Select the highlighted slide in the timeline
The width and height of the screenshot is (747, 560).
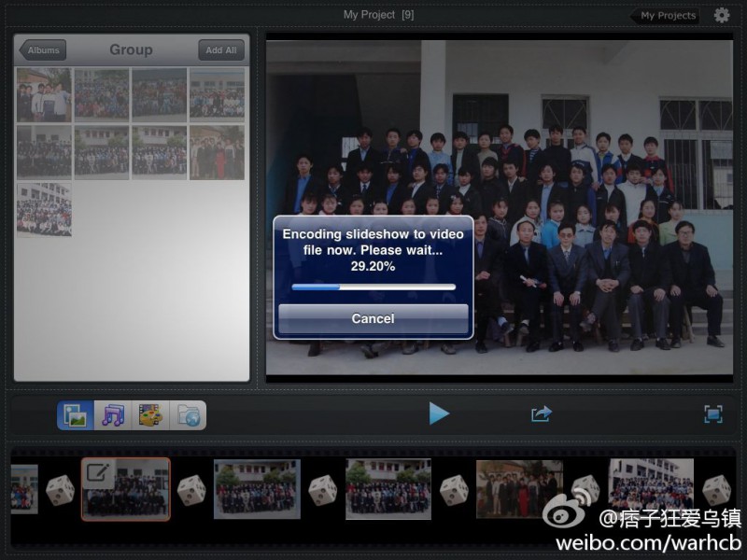pyautogui.click(x=126, y=489)
